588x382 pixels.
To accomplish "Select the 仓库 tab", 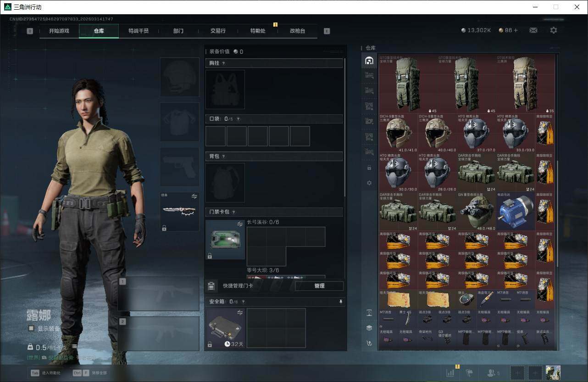I will tap(99, 31).
